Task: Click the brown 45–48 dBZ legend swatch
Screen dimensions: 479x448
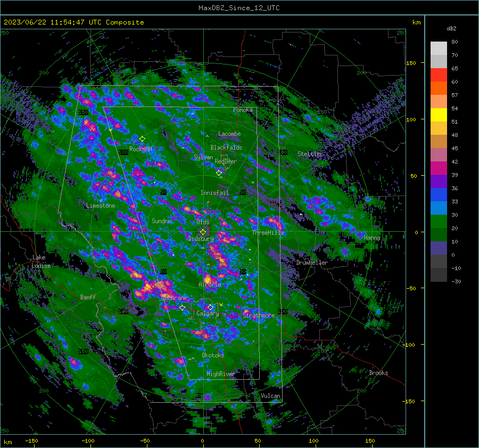Action: point(439,142)
